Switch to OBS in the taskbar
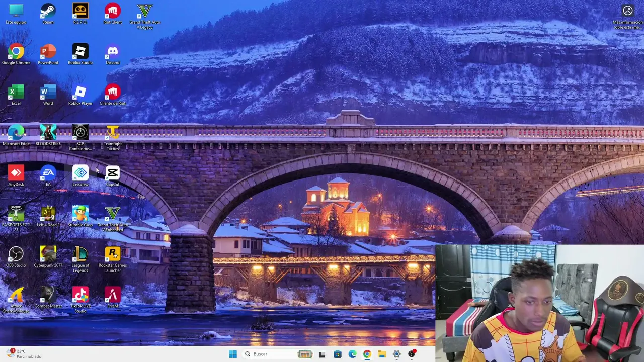 412,354
